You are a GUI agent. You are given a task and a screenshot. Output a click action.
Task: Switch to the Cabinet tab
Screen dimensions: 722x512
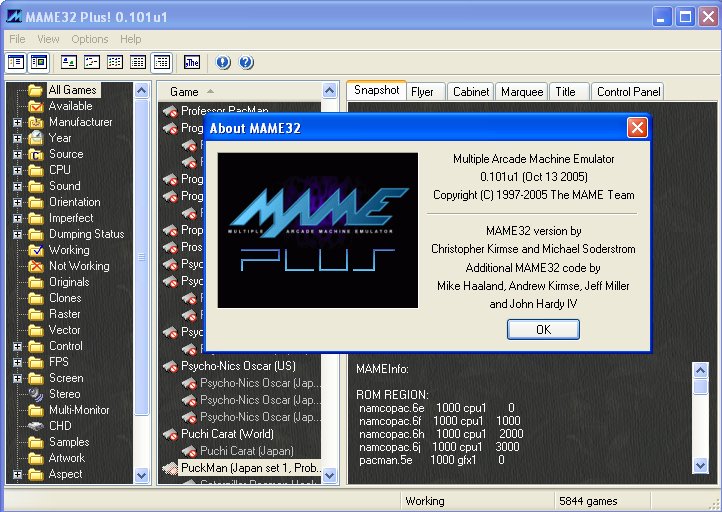click(x=471, y=92)
